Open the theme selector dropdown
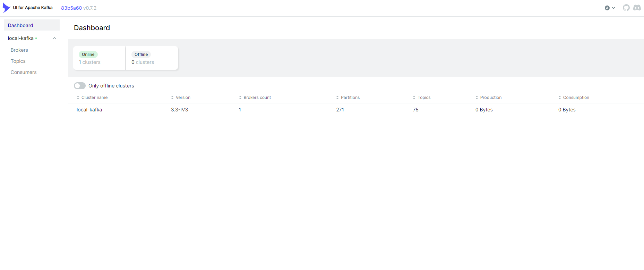Screen dimensions: 644x270 610,8
